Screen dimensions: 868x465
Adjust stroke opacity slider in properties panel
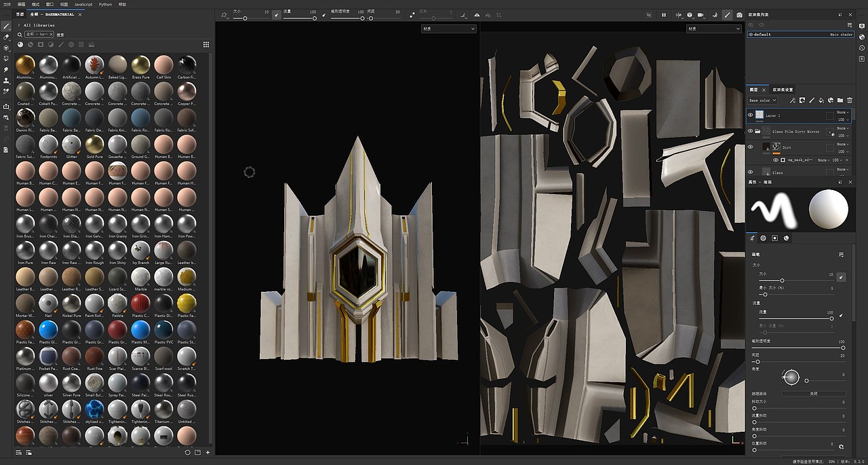[797, 348]
